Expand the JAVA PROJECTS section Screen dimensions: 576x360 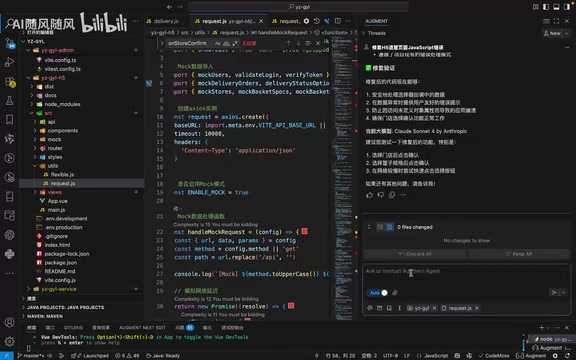(23, 307)
